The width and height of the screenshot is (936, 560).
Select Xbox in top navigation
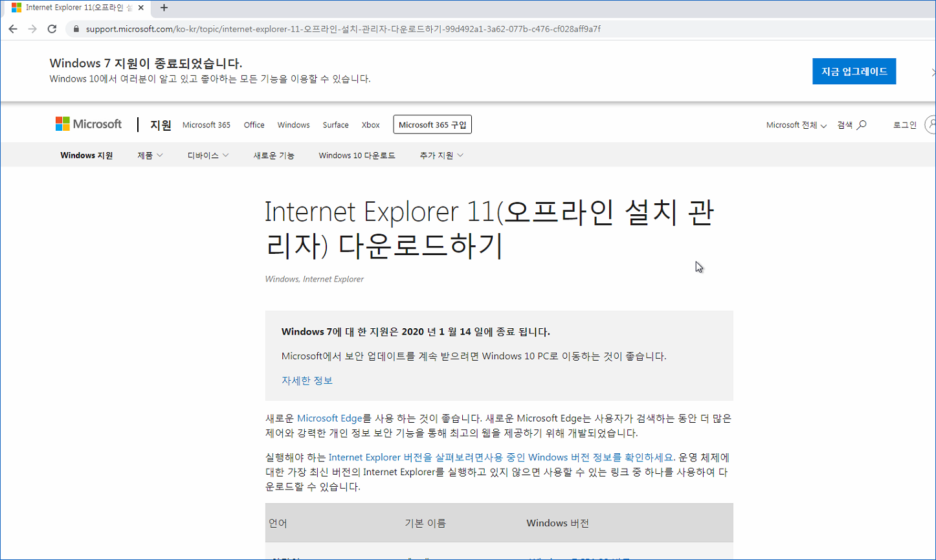tap(371, 125)
